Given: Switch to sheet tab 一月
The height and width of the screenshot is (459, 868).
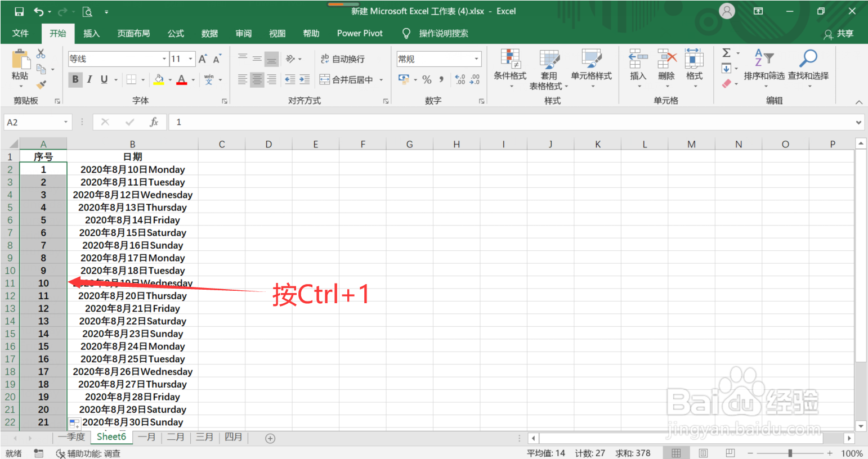Looking at the screenshot, I should [147, 437].
